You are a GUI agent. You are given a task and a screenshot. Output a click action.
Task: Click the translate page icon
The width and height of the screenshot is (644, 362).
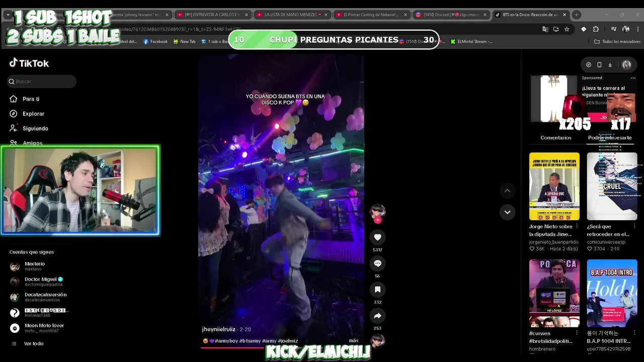point(545,29)
